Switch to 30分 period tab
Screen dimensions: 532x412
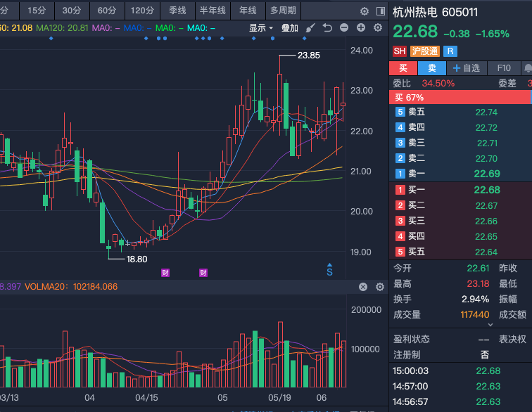(x=72, y=11)
